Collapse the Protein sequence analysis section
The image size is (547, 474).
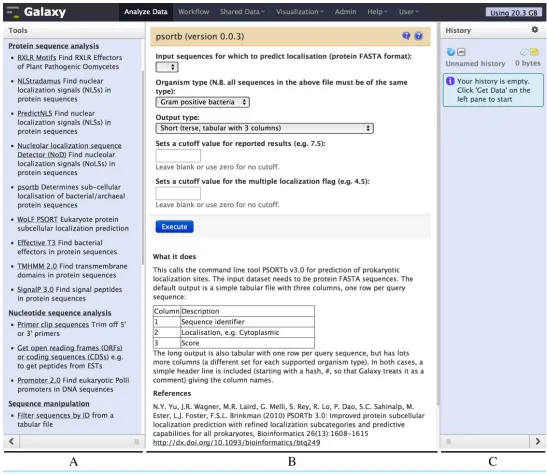(54, 46)
